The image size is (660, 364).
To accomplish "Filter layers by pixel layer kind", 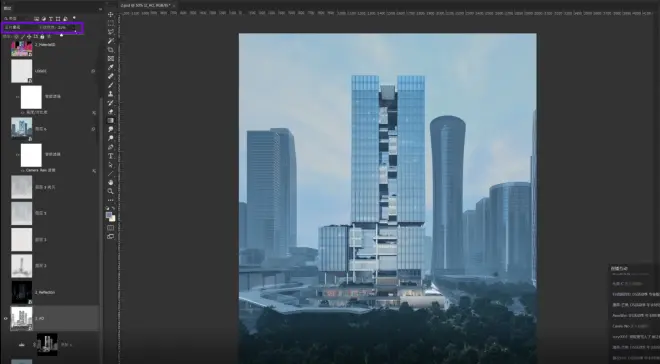I will pyautogui.click(x=37, y=19).
